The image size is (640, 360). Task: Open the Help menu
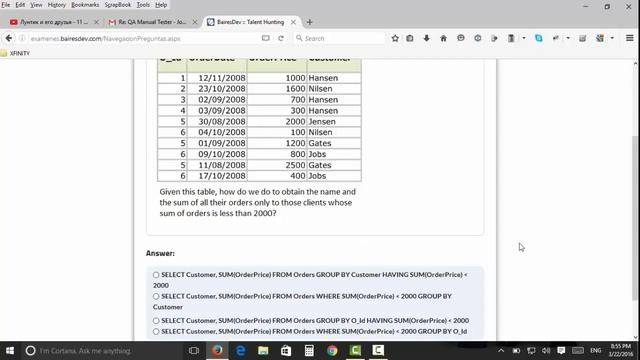(161, 5)
